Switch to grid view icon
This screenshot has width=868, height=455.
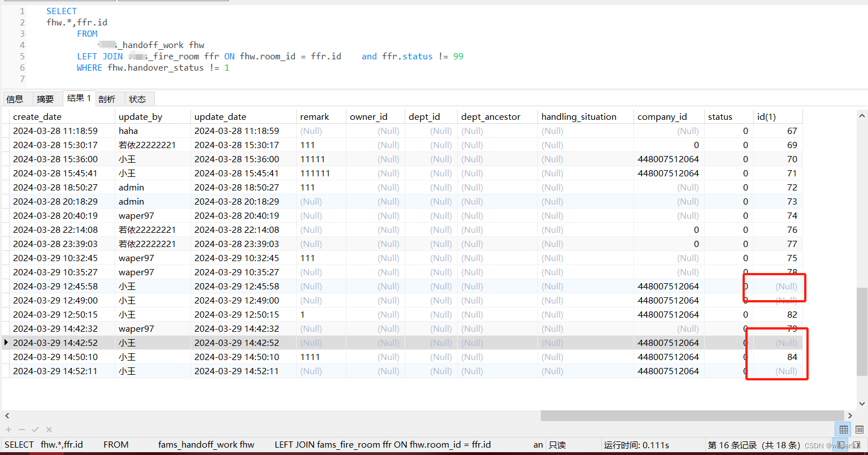coord(844,430)
